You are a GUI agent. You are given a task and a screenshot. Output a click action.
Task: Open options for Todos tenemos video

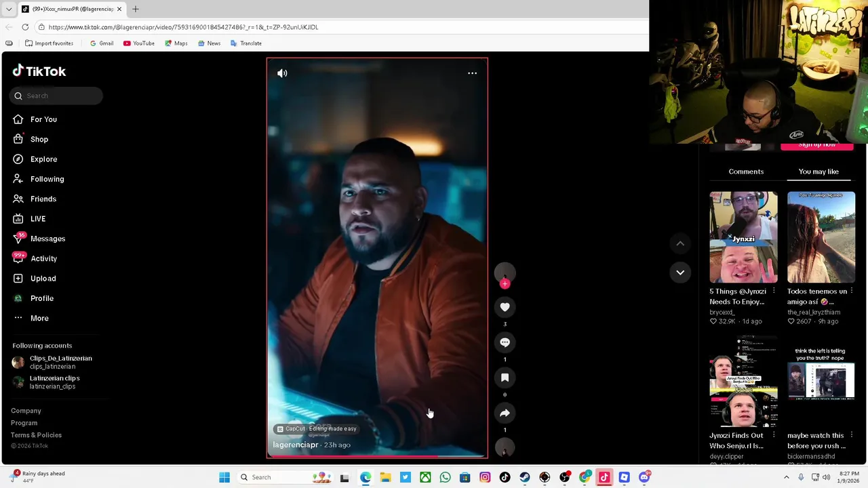(852, 291)
